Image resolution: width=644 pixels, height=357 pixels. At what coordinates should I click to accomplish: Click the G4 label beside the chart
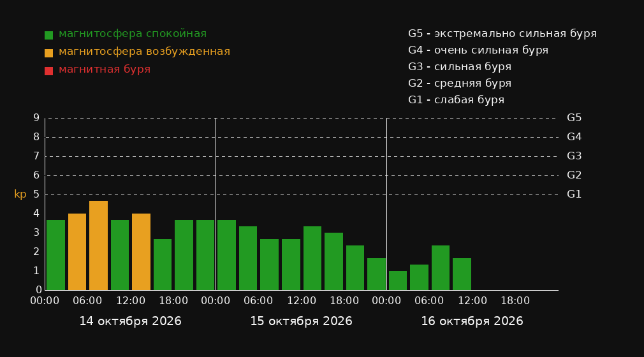pos(574,137)
